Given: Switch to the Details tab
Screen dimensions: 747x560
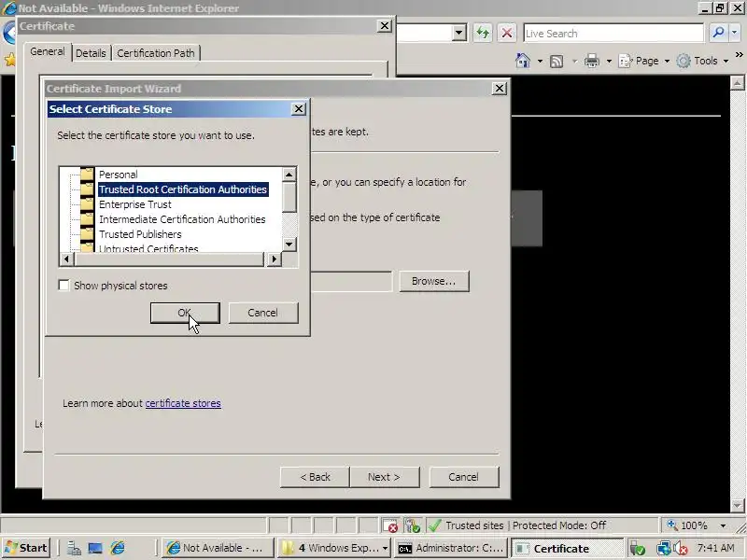Looking at the screenshot, I should 91,53.
